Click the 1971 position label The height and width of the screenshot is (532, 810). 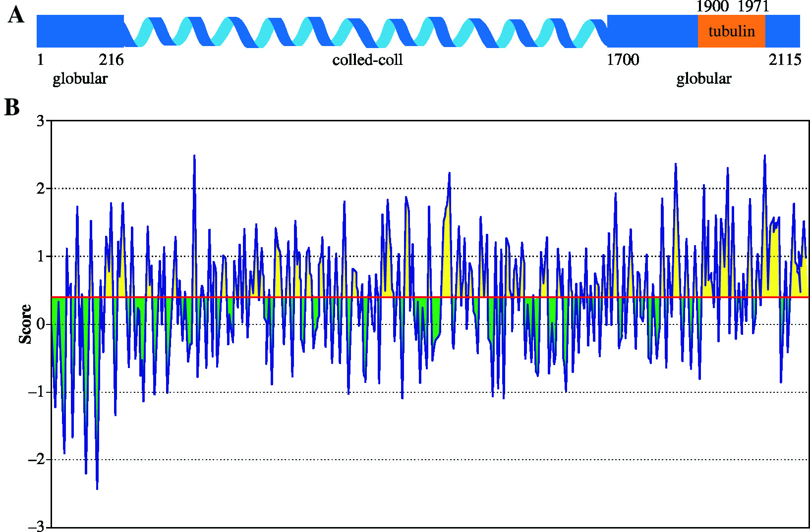click(x=753, y=6)
